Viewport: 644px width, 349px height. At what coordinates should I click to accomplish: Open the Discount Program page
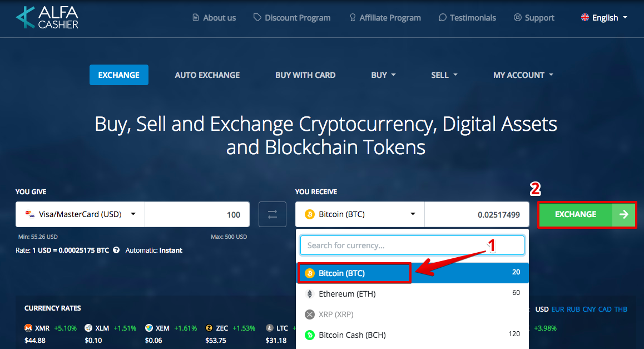tap(292, 18)
